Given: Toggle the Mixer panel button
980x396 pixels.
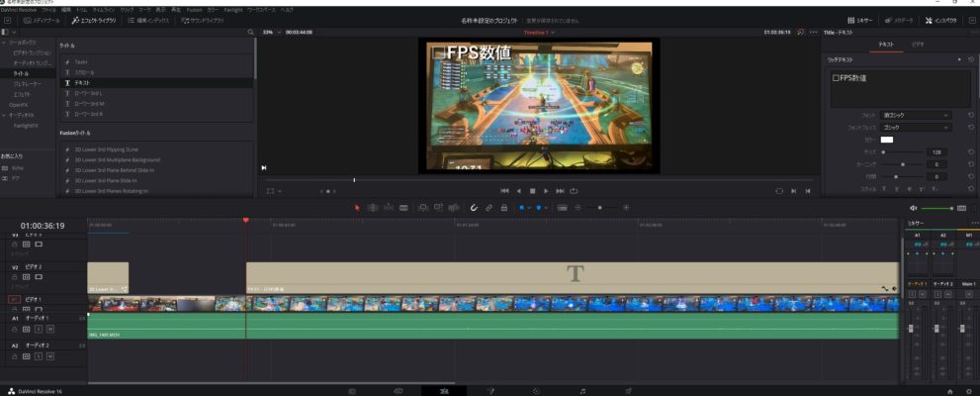Looking at the screenshot, I should (861, 21).
